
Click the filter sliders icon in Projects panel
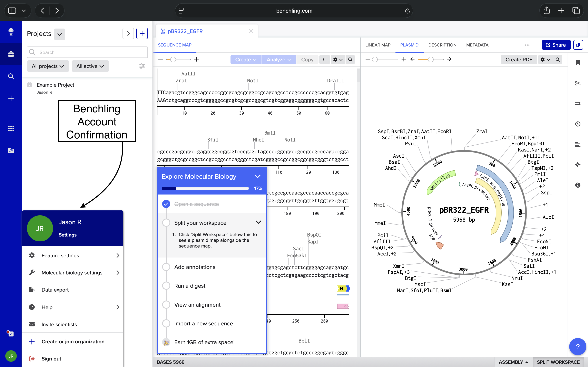pyautogui.click(x=142, y=66)
